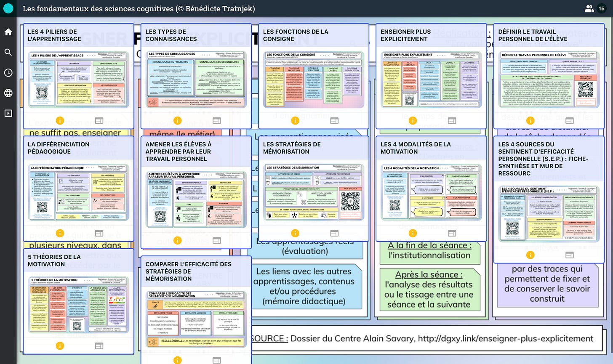This screenshot has width=613, height=364.
Task: Open the Les types de connaissances thumbnail
Action: 196,80
